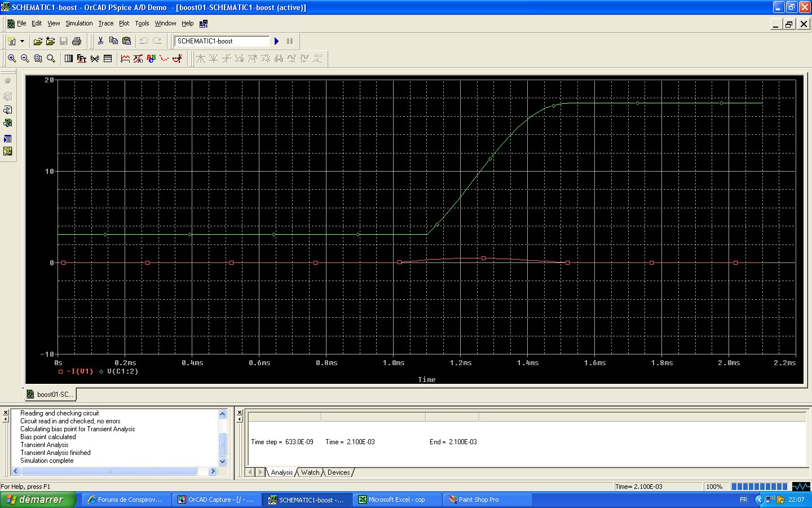Open the Trace menu
The image size is (812, 508).
coord(106,23)
